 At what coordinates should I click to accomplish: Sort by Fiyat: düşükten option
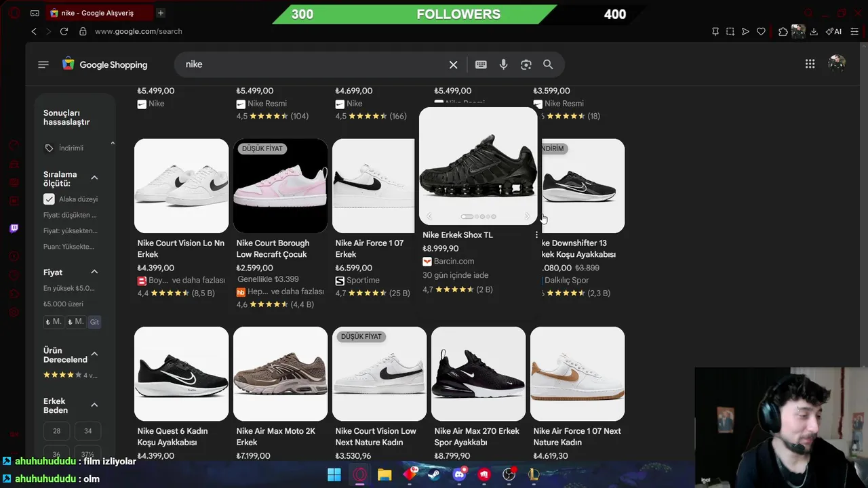pyautogui.click(x=70, y=215)
